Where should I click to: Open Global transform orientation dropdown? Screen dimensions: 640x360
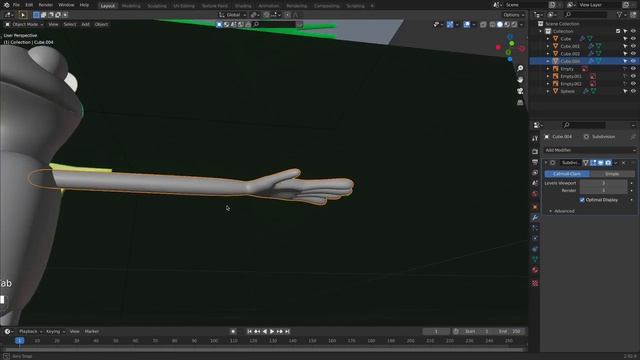(x=233, y=15)
